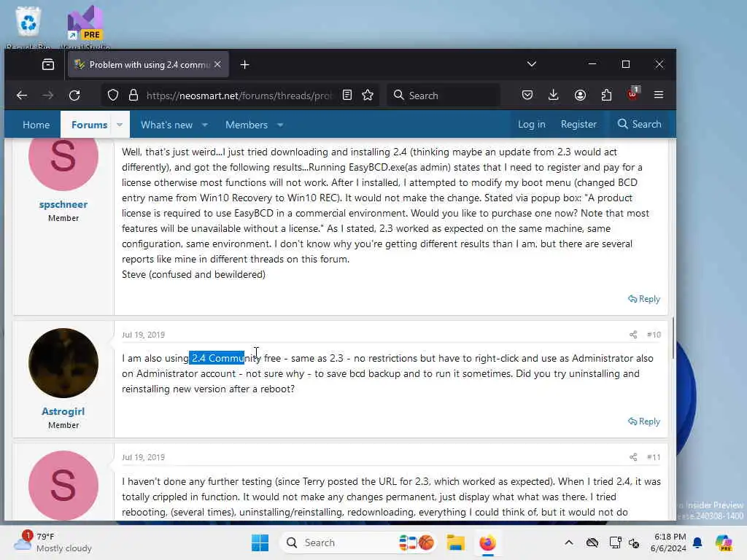Share post #10 icon
This screenshot has width=747, height=560.
point(633,335)
